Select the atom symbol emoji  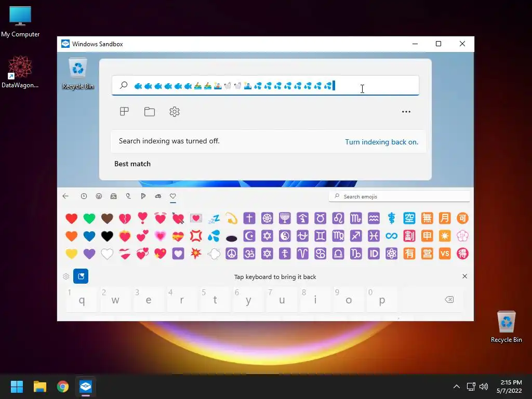pos(392,254)
